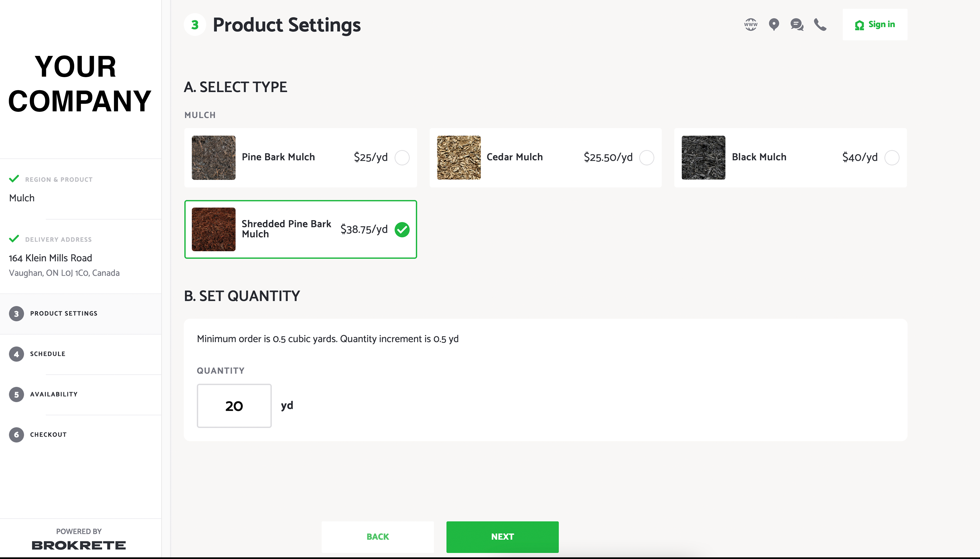
Task: Open the Delivery Address step
Action: (x=58, y=240)
